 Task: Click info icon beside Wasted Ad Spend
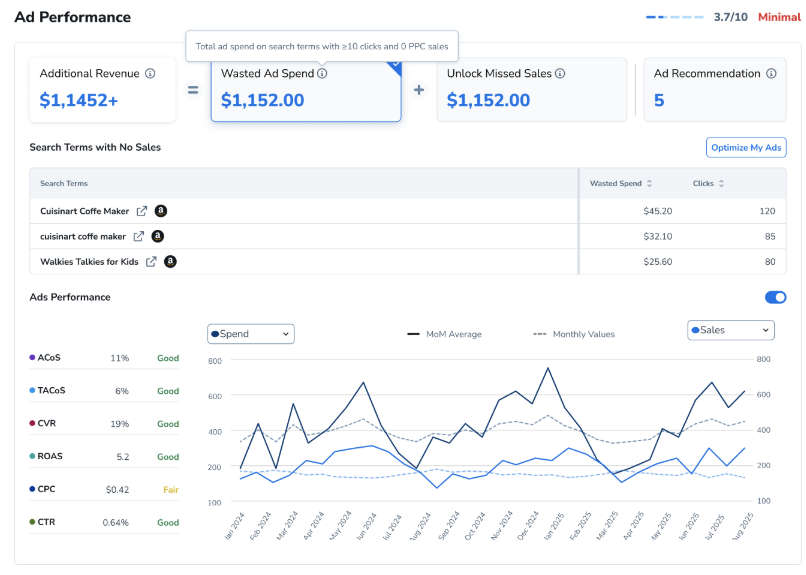[x=322, y=74]
